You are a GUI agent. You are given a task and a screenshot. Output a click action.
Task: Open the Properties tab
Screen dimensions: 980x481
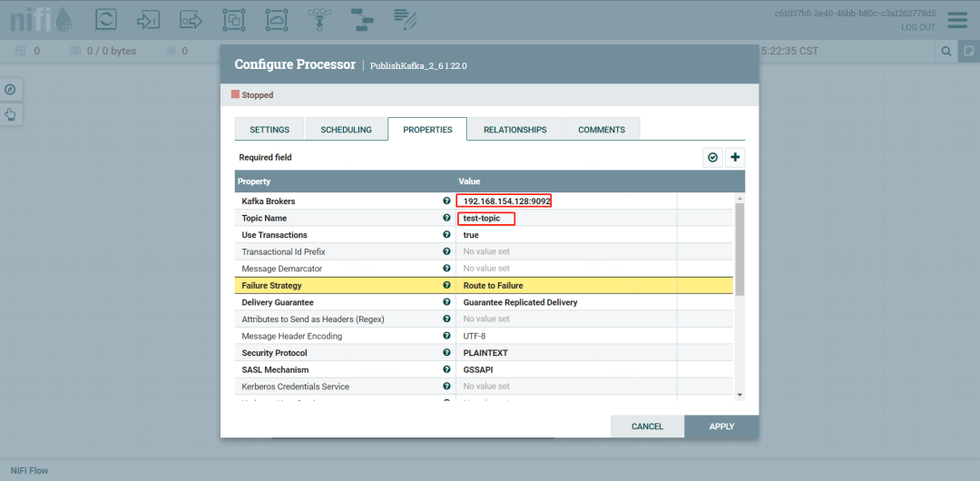427,130
